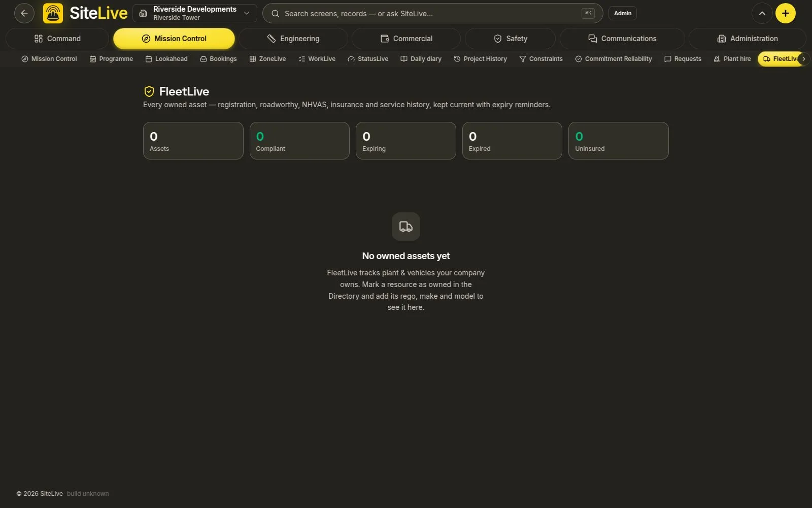Click the 'No owned assets yet' heading
812x508 pixels.
pyautogui.click(x=406, y=256)
